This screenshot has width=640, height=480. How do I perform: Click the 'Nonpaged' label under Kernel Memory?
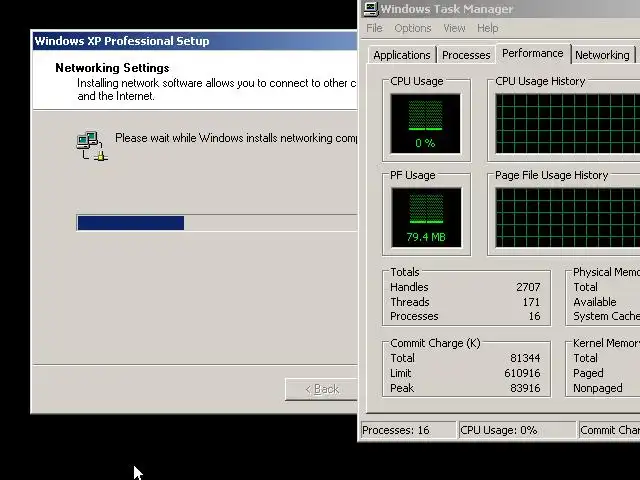(x=598, y=388)
